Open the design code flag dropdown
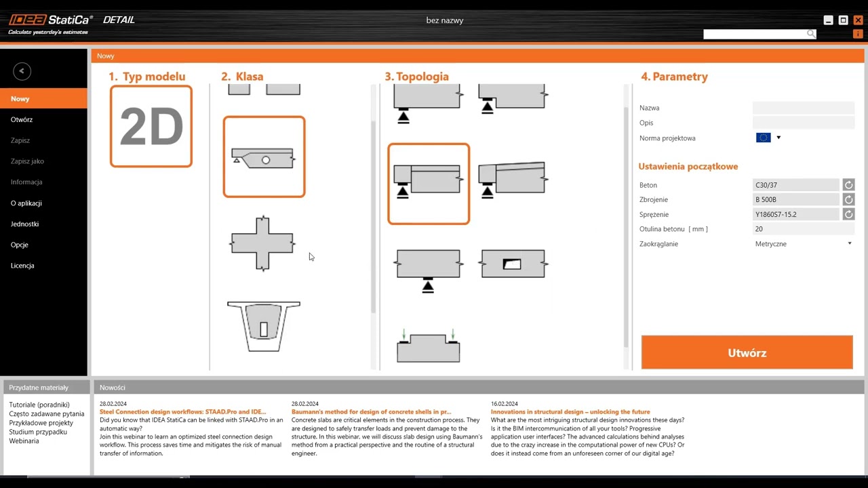The width and height of the screenshot is (868, 488). pyautogui.click(x=778, y=138)
